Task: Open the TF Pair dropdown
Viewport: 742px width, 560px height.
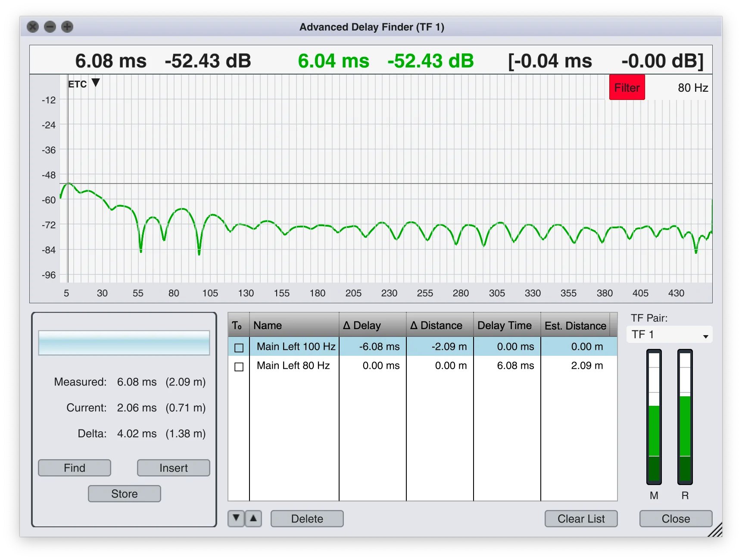Action: tap(669, 334)
